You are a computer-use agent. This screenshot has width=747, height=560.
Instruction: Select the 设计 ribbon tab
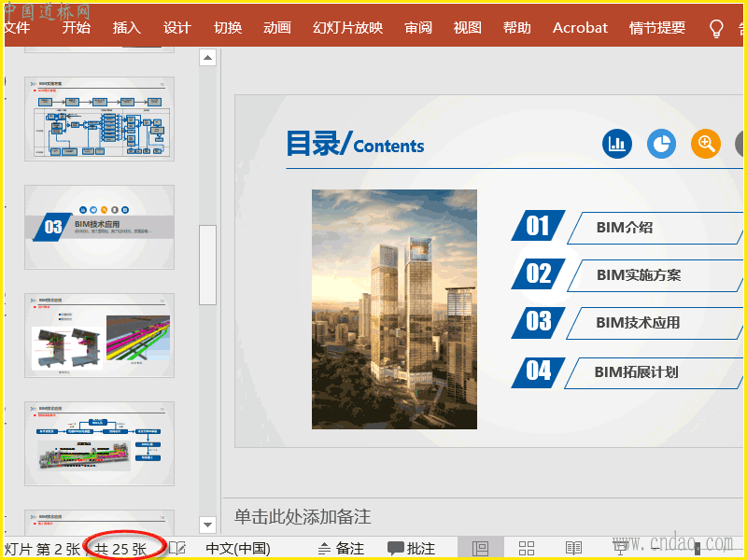click(177, 28)
